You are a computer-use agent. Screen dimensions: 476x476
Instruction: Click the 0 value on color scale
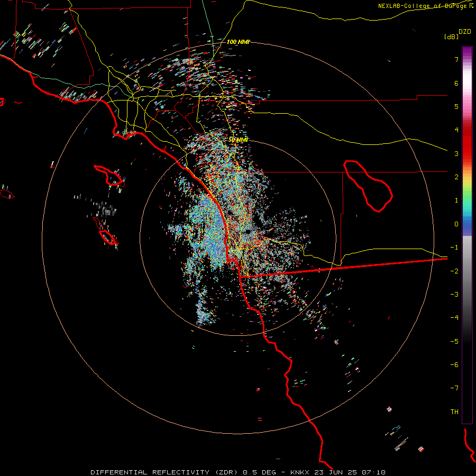click(456, 224)
